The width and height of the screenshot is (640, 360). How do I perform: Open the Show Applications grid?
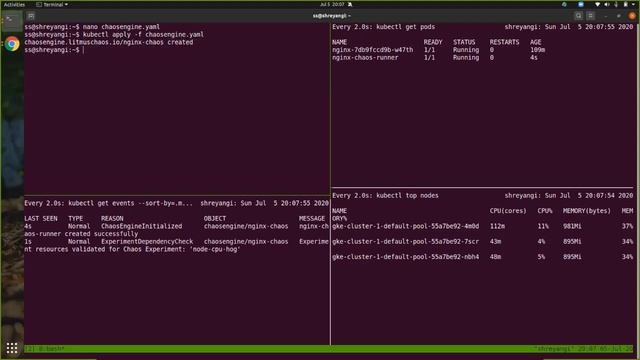coord(12,348)
